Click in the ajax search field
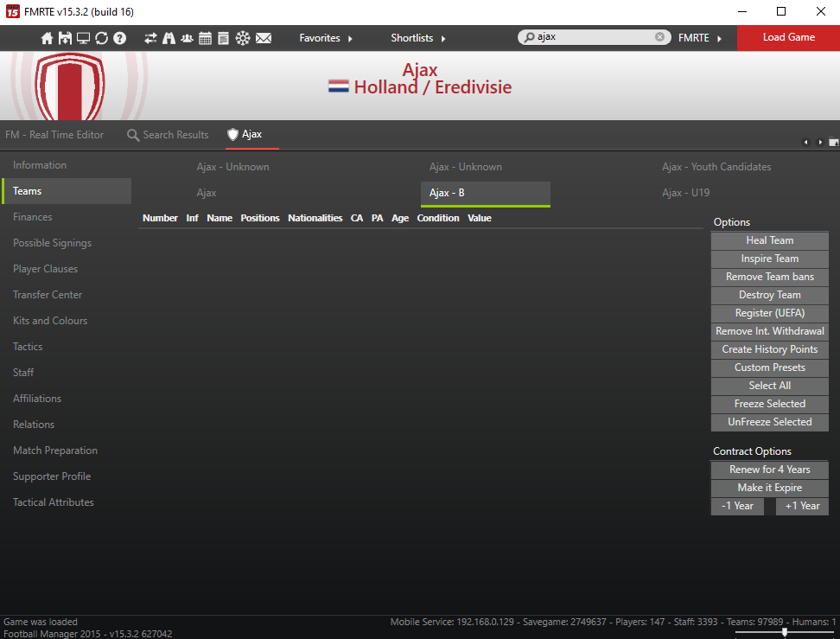Screen dimensions: 840x639 (x=594, y=36)
